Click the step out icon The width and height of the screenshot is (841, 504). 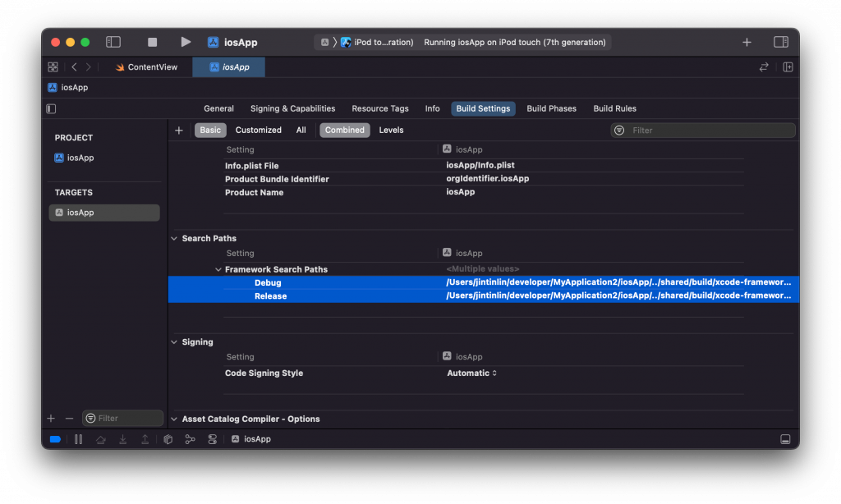tap(145, 439)
